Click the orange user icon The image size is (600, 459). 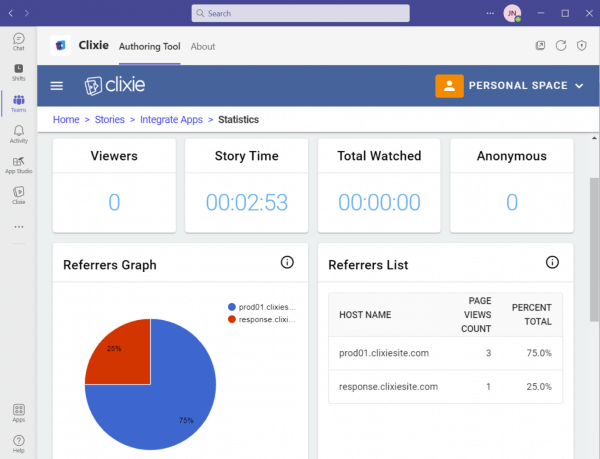(x=449, y=86)
